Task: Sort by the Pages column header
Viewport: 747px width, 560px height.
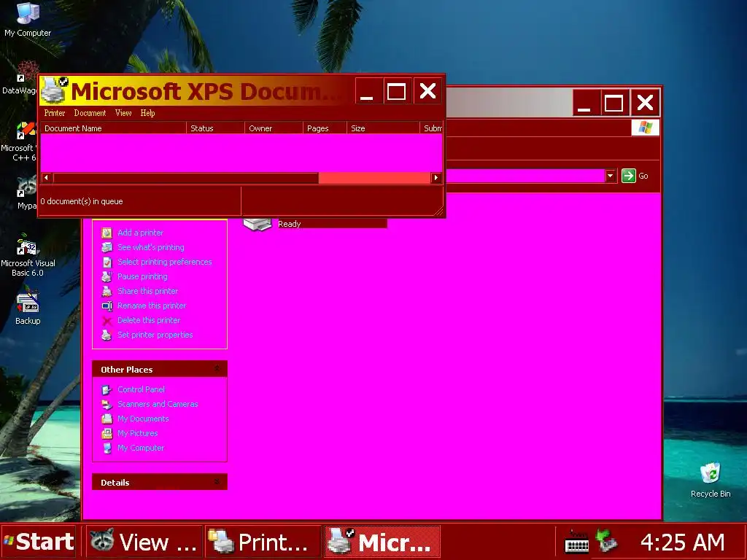Action: tap(325, 128)
